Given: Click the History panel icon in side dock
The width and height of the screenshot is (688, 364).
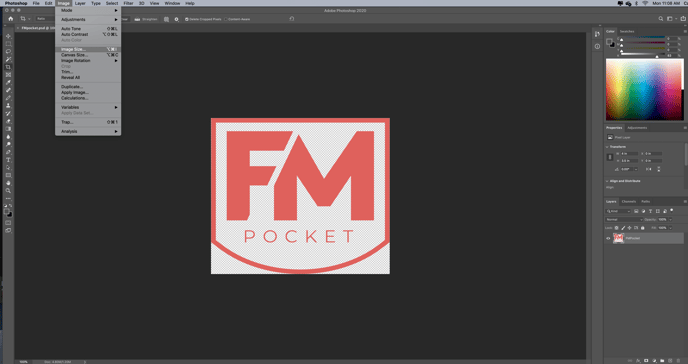Looking at the screenshot, I should click(x=597, y=34).
